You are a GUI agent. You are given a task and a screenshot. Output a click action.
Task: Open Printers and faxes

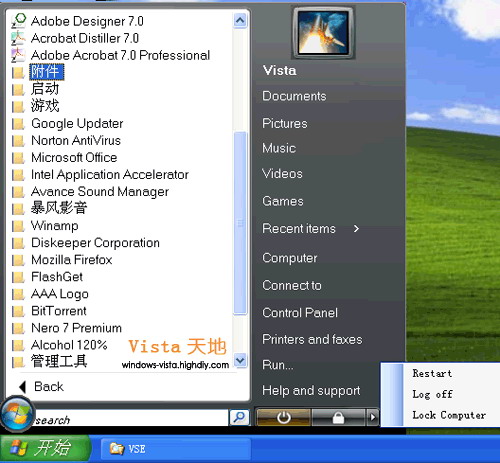[312, 340]
